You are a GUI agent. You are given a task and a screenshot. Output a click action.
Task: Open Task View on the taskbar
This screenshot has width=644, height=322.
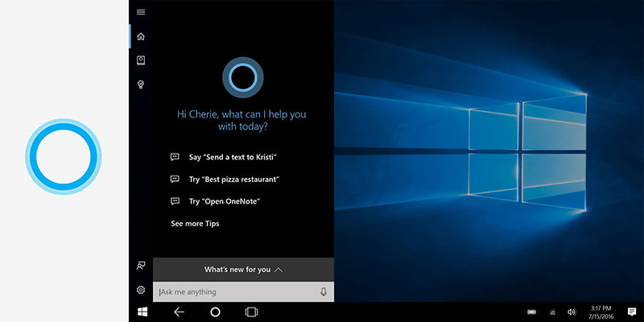point(251,312)
